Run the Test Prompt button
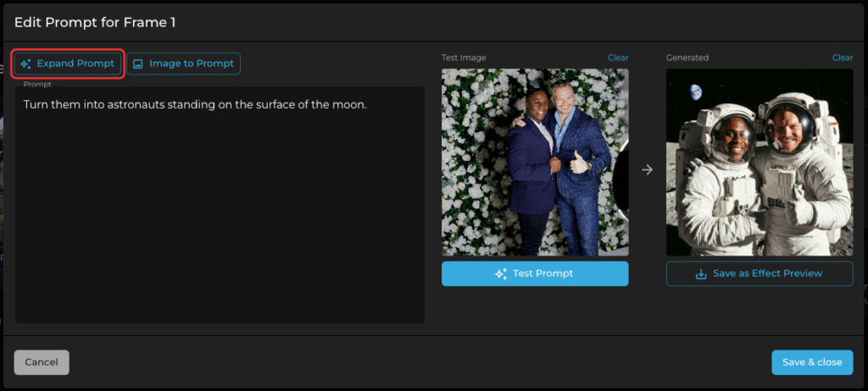Image resolution: width=868 pixels, height=391 pixels. click(x=535, y=274)
